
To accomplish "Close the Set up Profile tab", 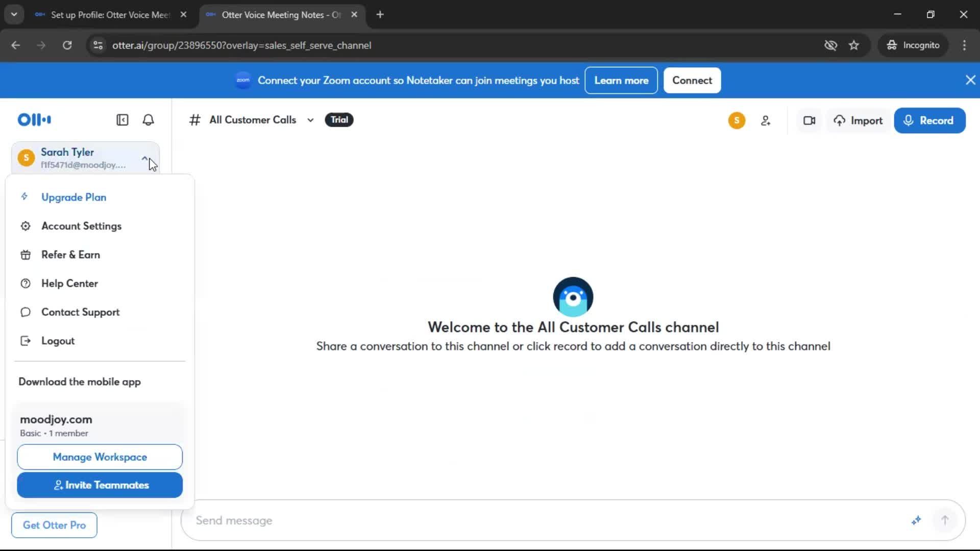I will point(183,15).
